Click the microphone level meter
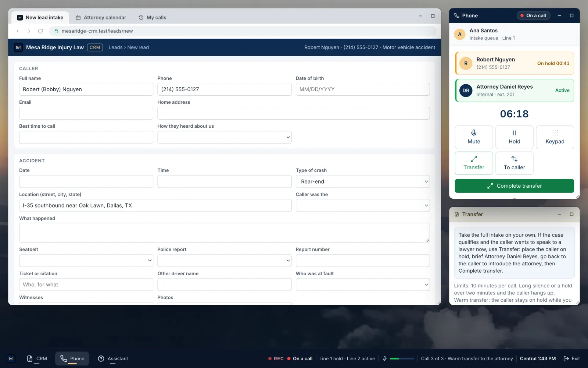Image resolution: width=588 pixels, height=368 pixels. coord(402,358)
